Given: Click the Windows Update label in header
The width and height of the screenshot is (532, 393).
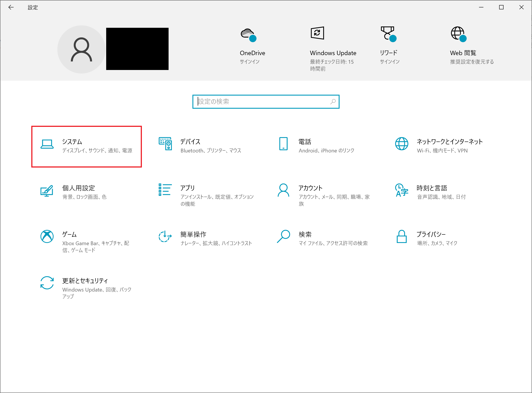Looking at the screenshot, I should coord(333,53).
